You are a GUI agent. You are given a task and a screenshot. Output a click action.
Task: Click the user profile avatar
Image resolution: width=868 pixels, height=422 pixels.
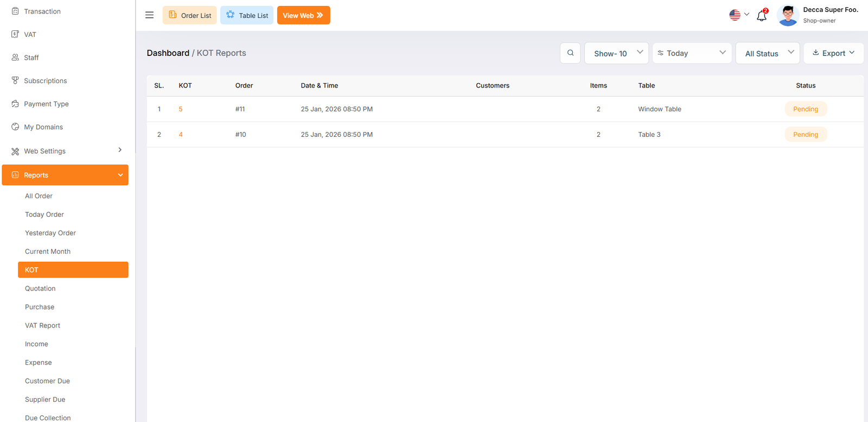pos(788,15)
